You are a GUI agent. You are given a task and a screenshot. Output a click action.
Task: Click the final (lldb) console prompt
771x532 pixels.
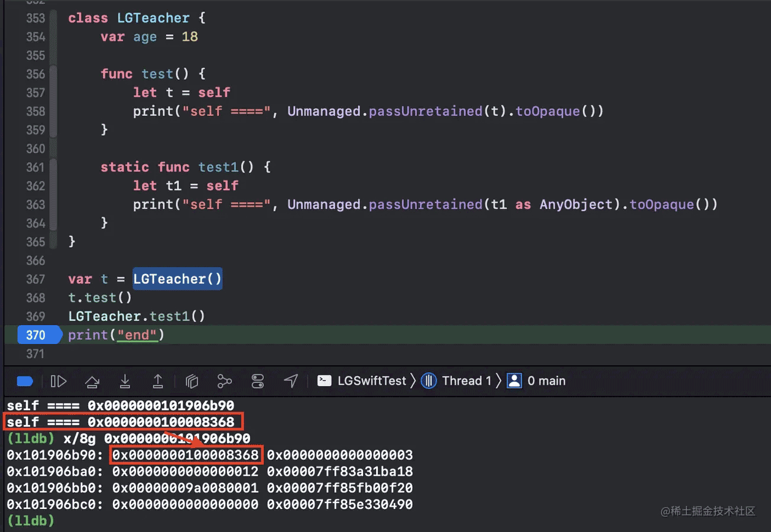(x=30, y=521)
